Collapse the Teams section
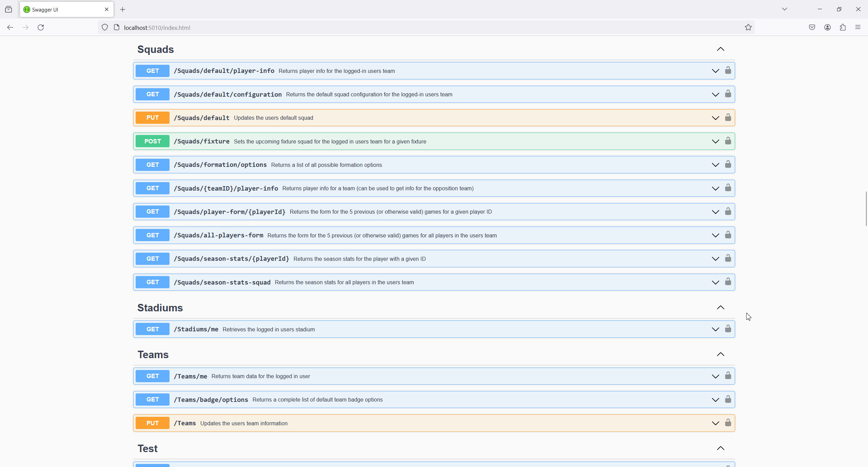868x467 pixels. (721, 354)
